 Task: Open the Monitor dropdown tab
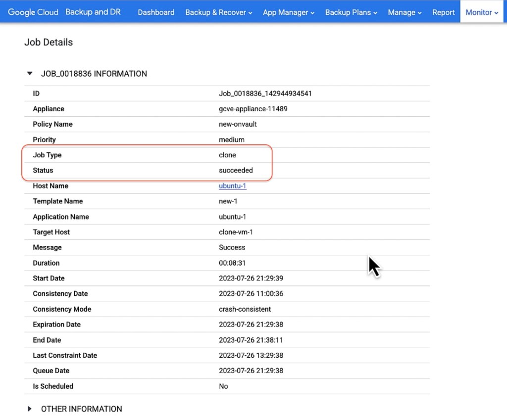coord(481,12)
